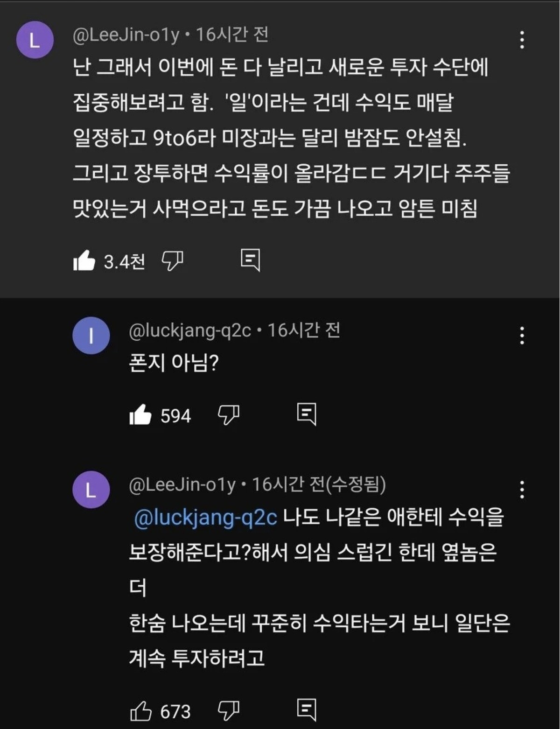The width and height of the screenshot is (560, 729).
Task: Open the top commenter's purple L avatar
Action: [x=35, y=40]
